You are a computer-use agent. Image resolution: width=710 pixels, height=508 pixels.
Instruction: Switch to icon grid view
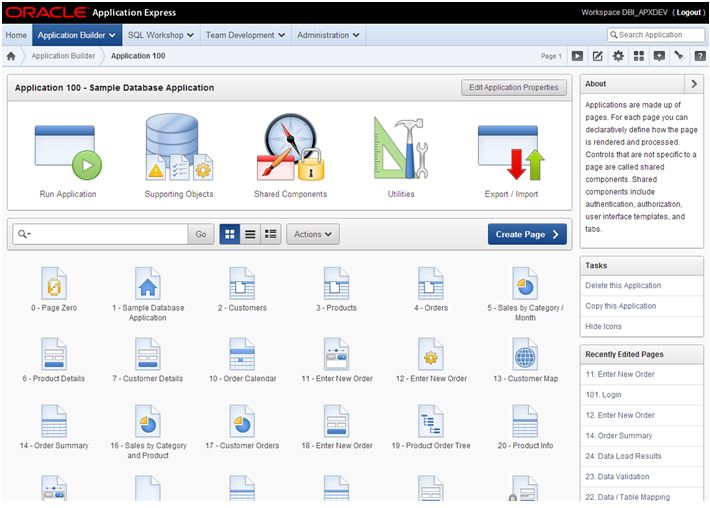[229, 234]
